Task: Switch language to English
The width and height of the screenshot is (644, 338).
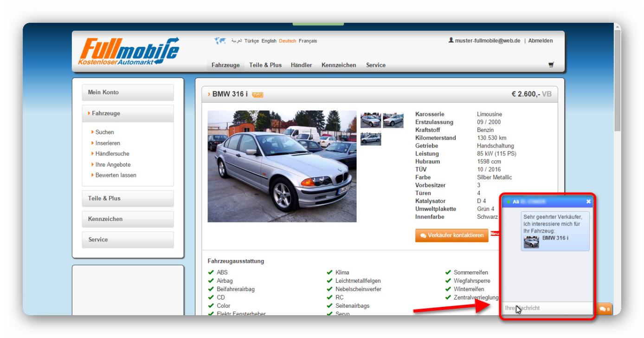Action: click(269, 41)
